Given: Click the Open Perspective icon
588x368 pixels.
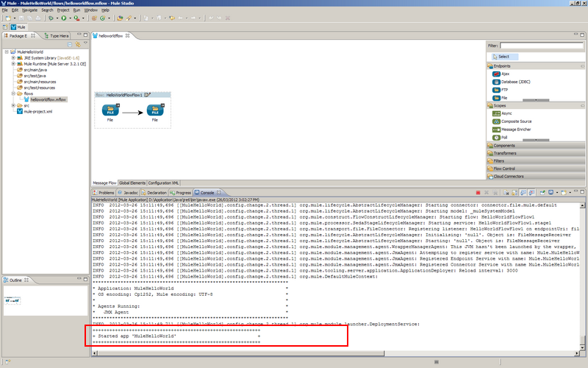Looking at the screenshot, I should pos(5,27).
